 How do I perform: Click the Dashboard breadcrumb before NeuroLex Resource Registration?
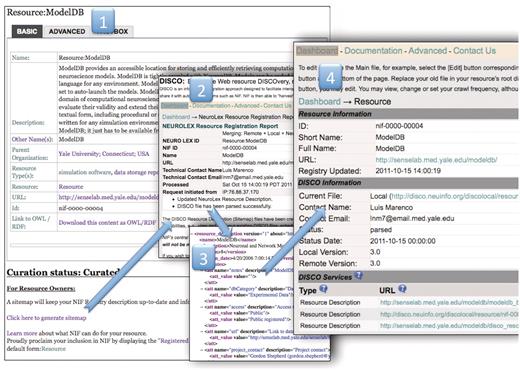(176, 117)
